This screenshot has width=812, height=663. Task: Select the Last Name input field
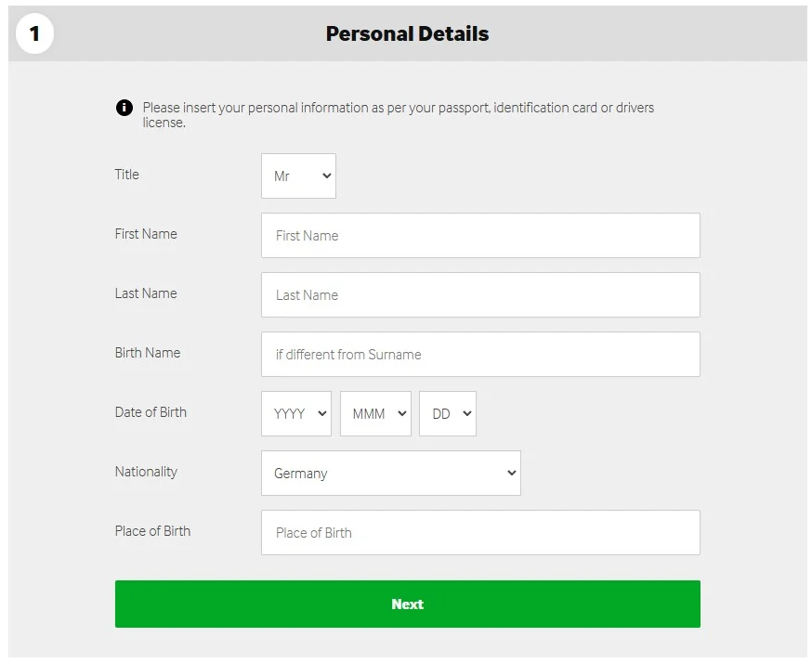point(480,294)
